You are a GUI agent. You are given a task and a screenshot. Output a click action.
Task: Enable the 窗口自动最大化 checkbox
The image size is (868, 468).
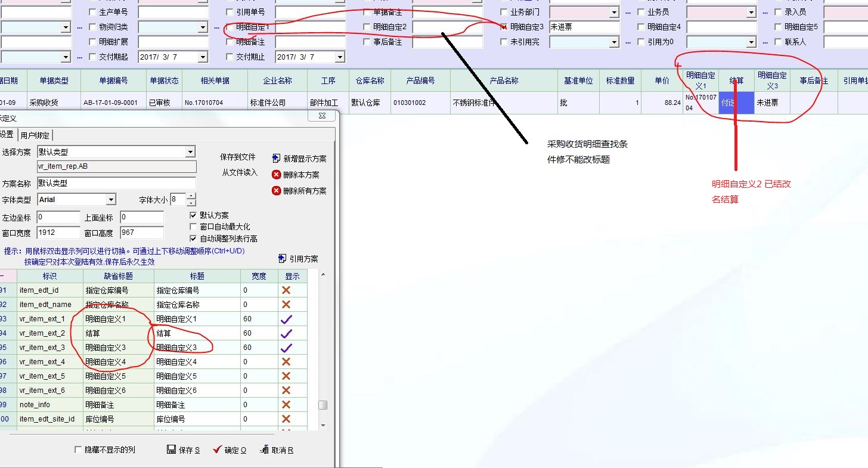point(193,227)
